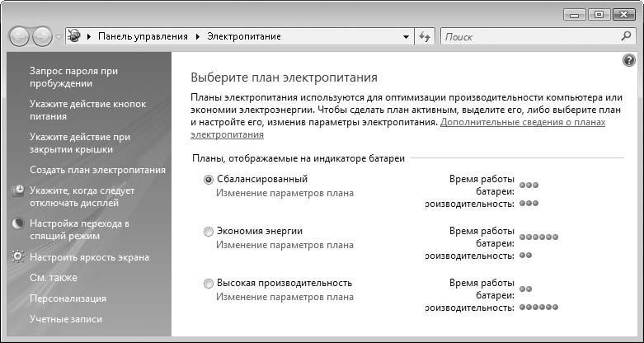Click the magnifier search icon
644x343 pixels.
[x=626, y=36]
